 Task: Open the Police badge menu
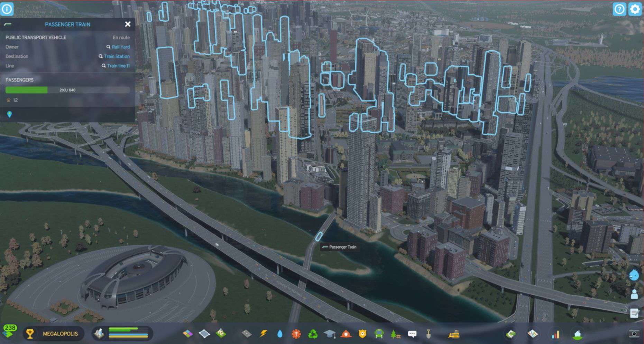coord(362,334)
